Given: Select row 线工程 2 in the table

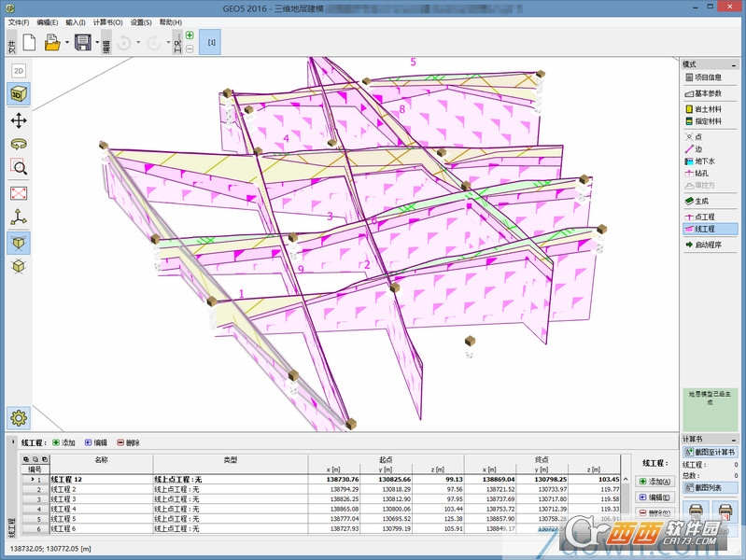Looking at the screenshot, I should coord(321,489).
